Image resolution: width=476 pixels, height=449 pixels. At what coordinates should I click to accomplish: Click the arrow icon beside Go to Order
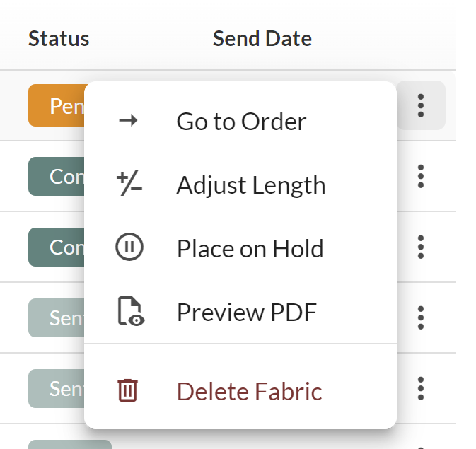coord(128,121)
